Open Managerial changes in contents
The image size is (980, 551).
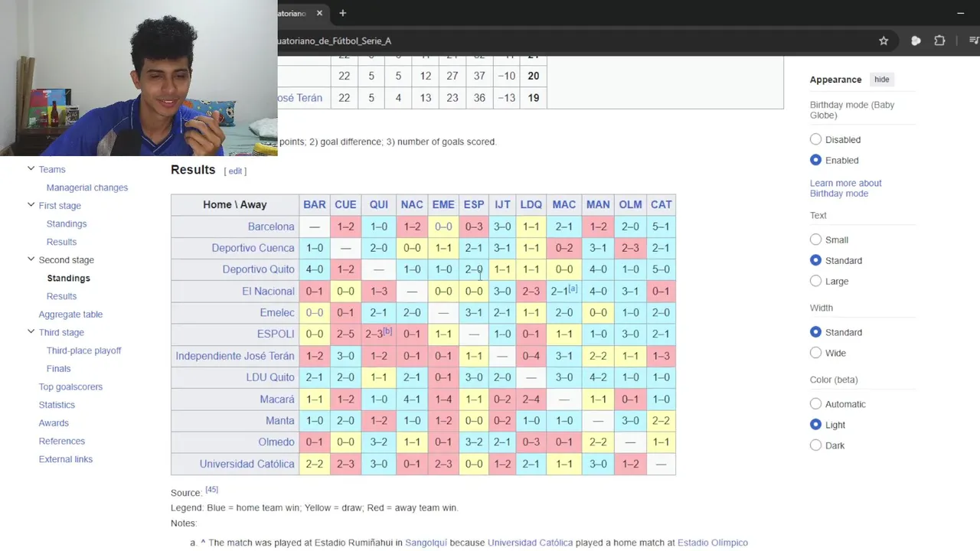coord(87,187)
